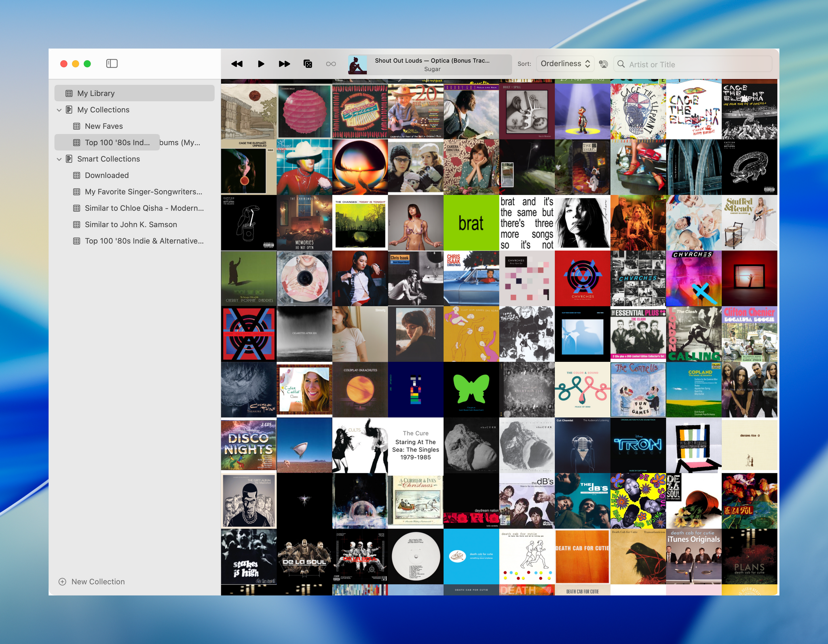
Task: Toggle the infinity continuous play icon
Action: tap(331, 64)
